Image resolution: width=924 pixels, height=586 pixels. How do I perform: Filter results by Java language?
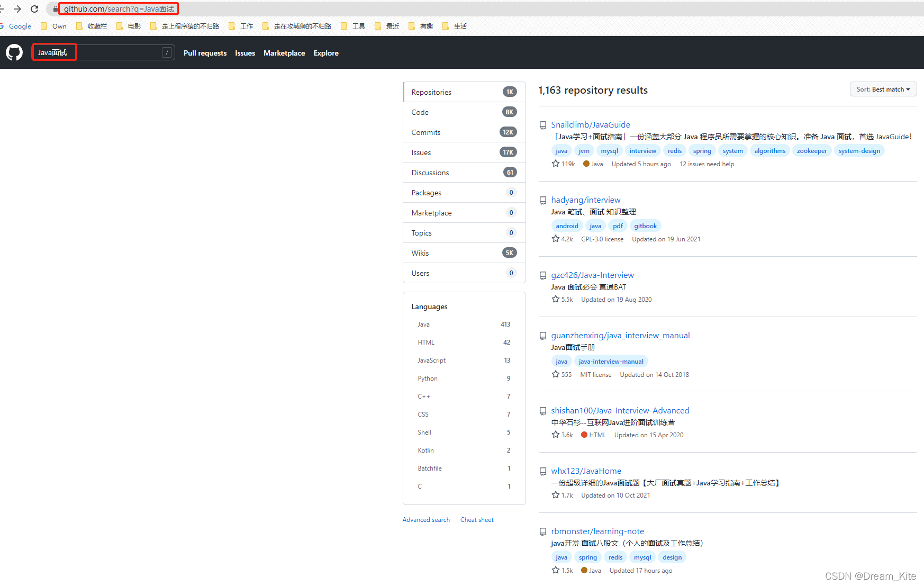pyautogui.click(x=464, y=324)
